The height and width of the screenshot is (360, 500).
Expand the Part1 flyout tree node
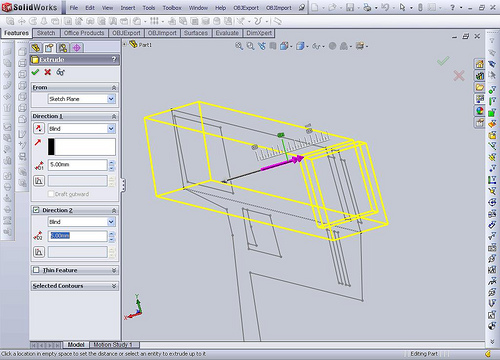point(125,44)
